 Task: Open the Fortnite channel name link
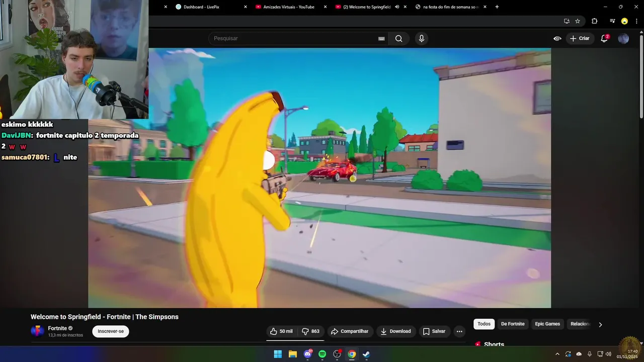(x=57, y=328)
